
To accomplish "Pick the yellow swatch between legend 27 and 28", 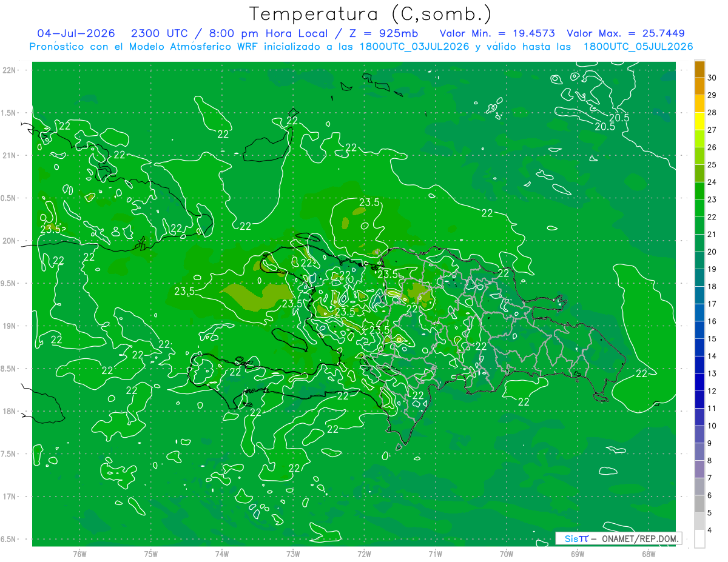I will [699, 121].
